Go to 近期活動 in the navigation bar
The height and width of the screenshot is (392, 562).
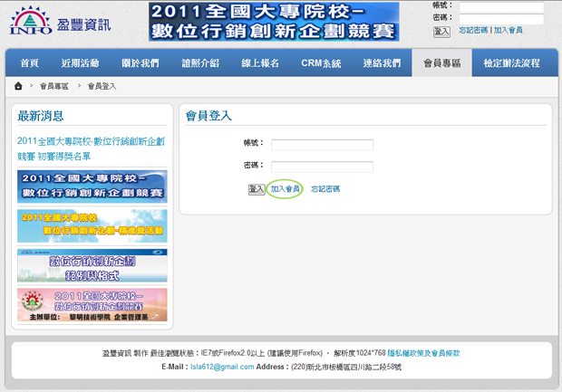[x=80, y=63]
